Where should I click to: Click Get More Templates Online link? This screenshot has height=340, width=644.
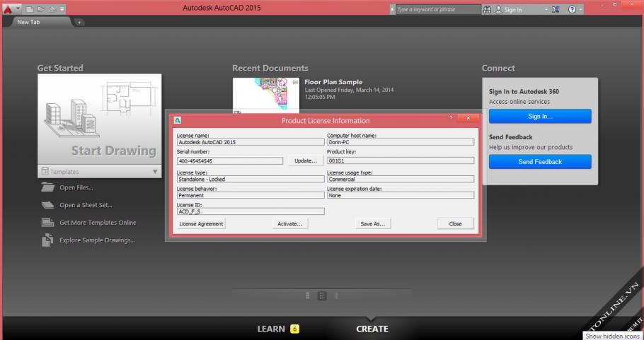(98, 223)
